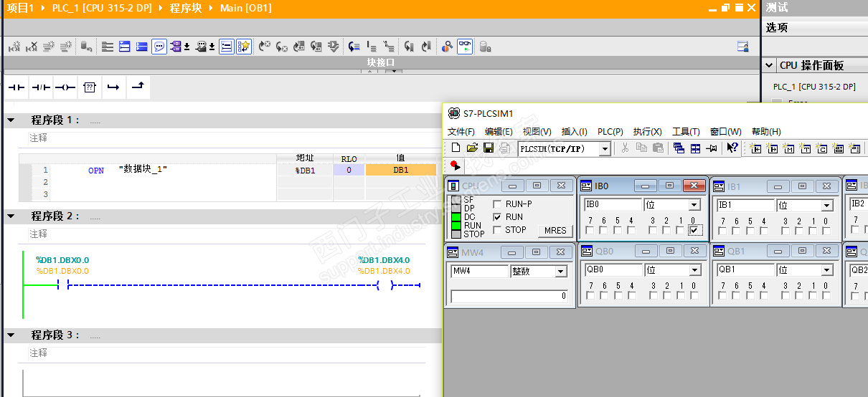Image resolution: width=868 pixels, height=397 pixels.
Task: Toggle bit 0 of QB0
Action: pos(694,295)
